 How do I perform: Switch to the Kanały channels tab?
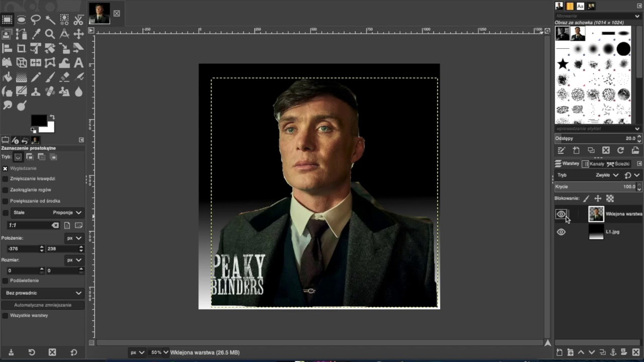pos(593,164)
